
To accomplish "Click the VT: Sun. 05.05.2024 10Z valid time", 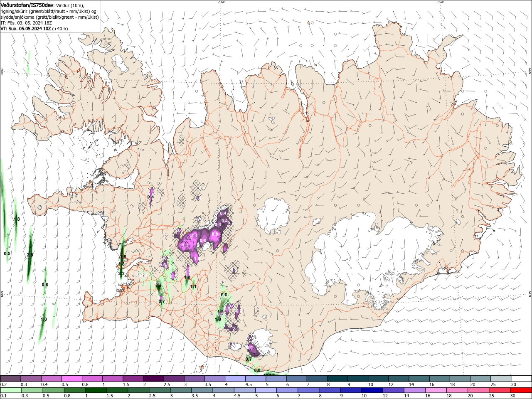I will point(26,29).
